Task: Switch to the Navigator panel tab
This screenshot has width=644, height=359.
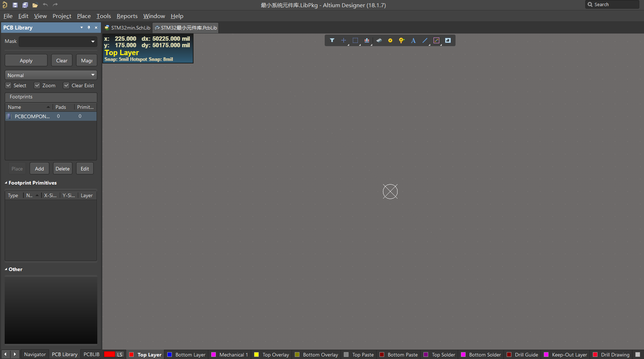Action: tap(35, 354)
